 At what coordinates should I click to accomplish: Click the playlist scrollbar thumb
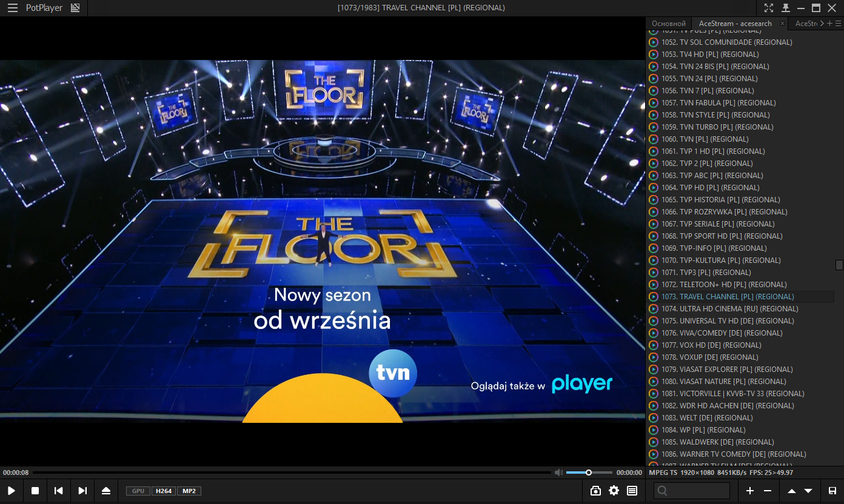coord(839,265)
